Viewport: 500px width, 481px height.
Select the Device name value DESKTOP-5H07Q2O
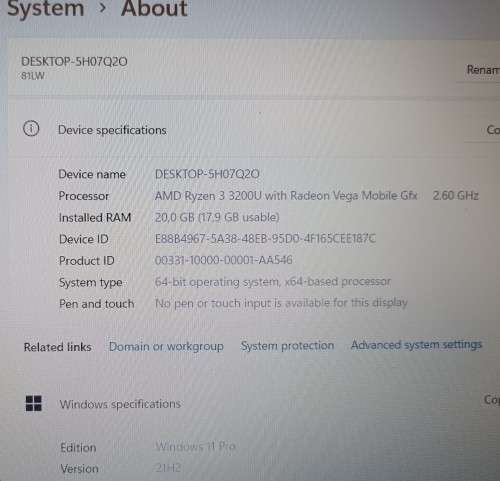[x=207, y=174]
